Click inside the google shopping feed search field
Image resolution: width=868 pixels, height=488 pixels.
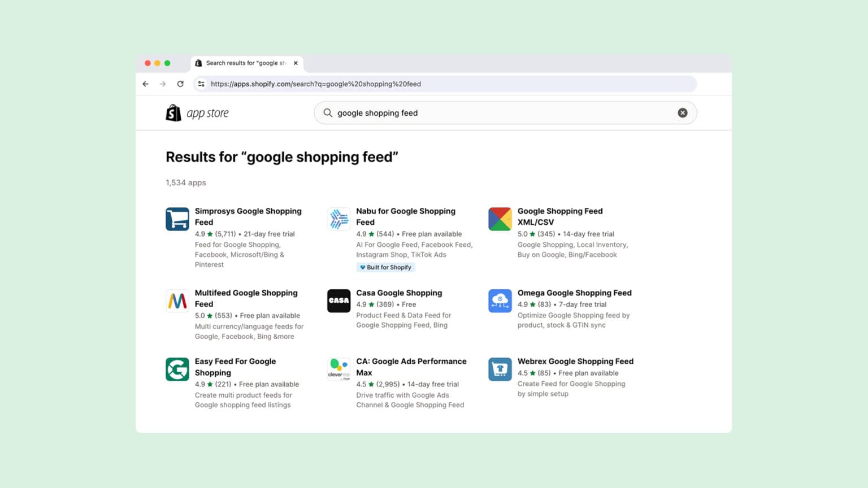[x=452, y=113]
